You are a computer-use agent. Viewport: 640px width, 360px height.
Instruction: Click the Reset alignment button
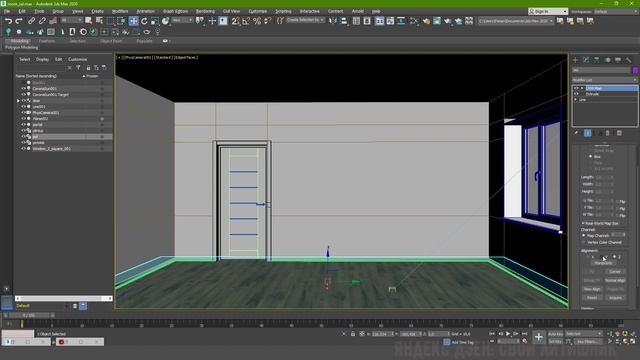click(x=592, y=298)
